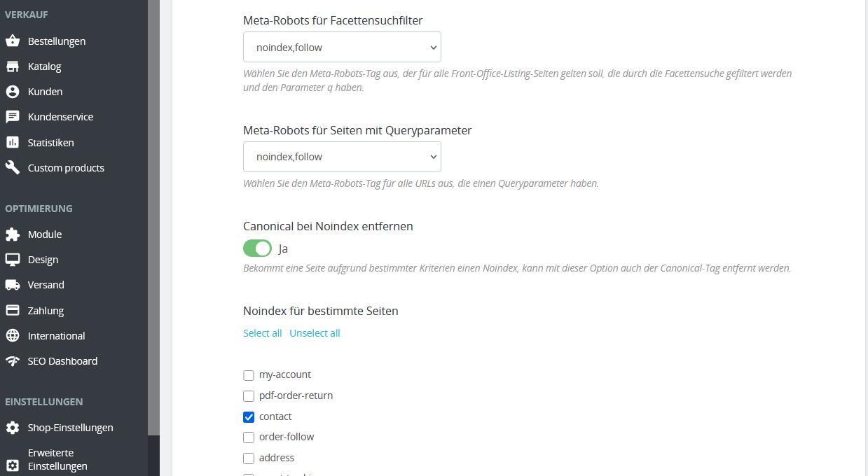868x476 pixels.
Task: Click the Unselect all link
Action: (x=315, y=333)
